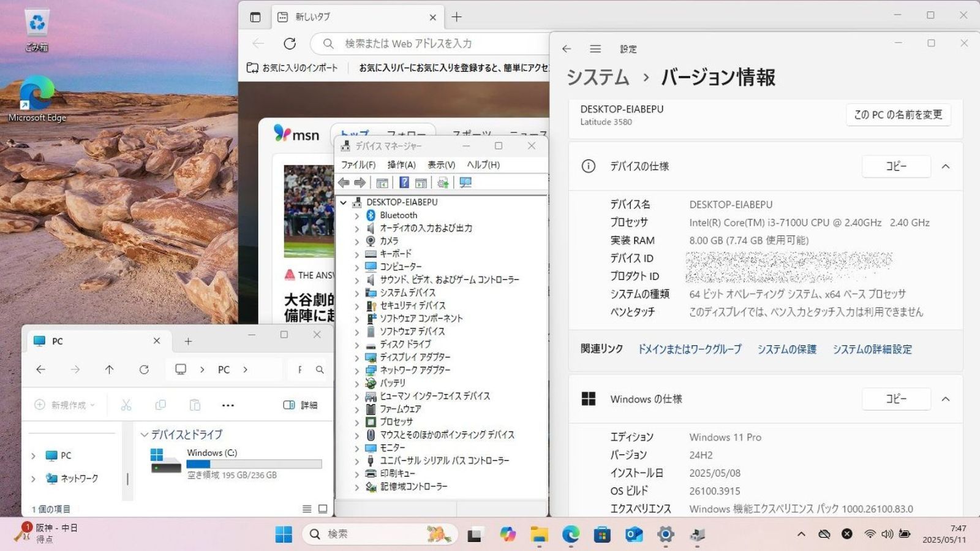Click the copy icon in Explorer toolbar

tap(160, 405)
